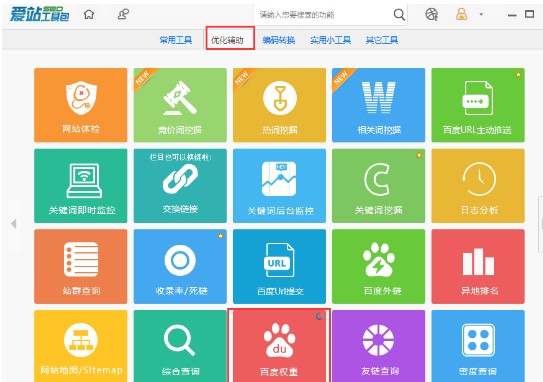This screenshot has width=543, height=382.
Task: Click the user-edit icon beside home
Action: click(x=123, y=14)
